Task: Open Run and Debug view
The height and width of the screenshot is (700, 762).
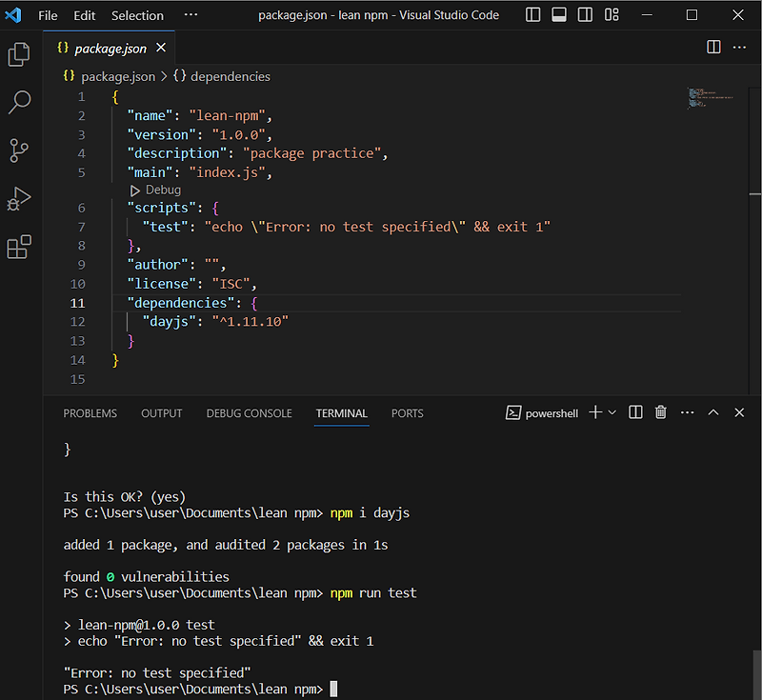Action: [19, 199]
